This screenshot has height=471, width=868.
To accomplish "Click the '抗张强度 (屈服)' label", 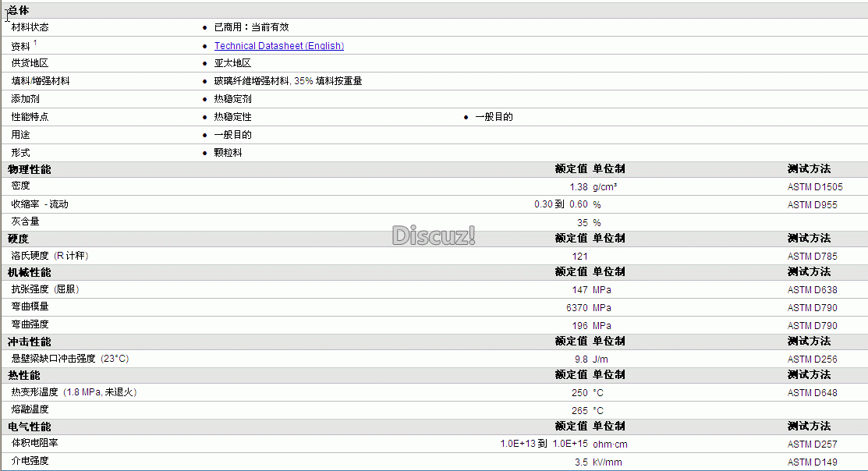I will [44, 289].
